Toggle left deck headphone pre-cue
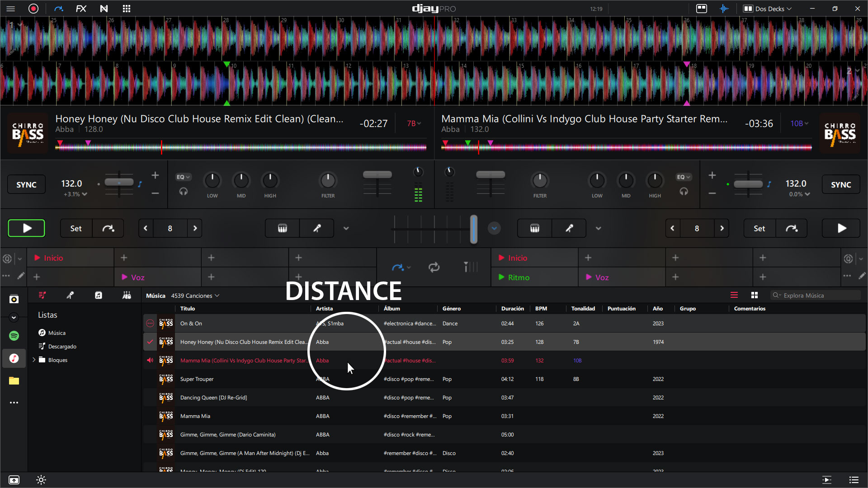 [x=183, y=192]
